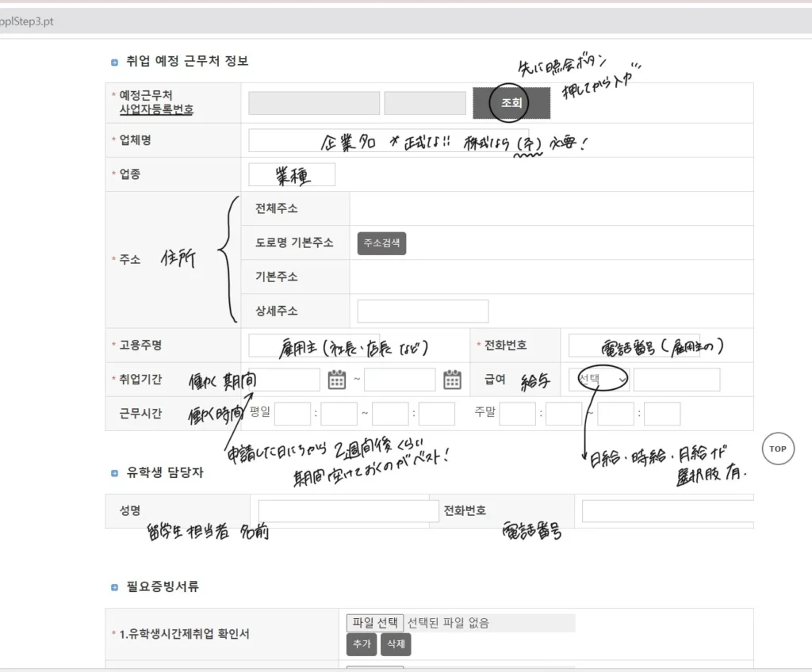Click the 취업기간 end date field
The image size is (812, 672).
click(x=400, y=380)
